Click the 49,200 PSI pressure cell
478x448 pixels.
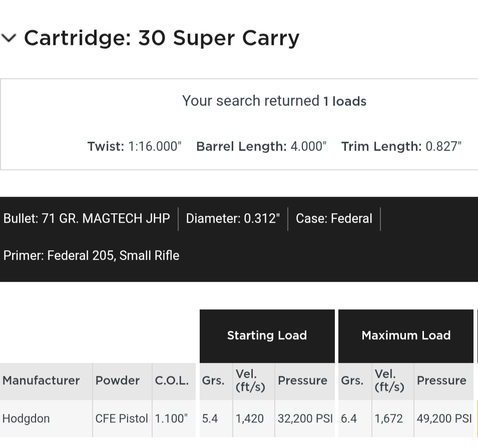[443, 418]
